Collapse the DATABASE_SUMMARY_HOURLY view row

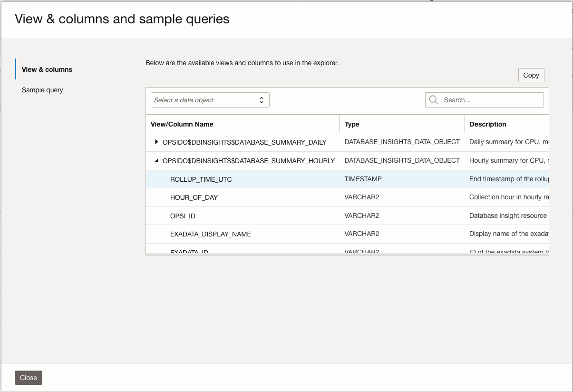[156, 161]
